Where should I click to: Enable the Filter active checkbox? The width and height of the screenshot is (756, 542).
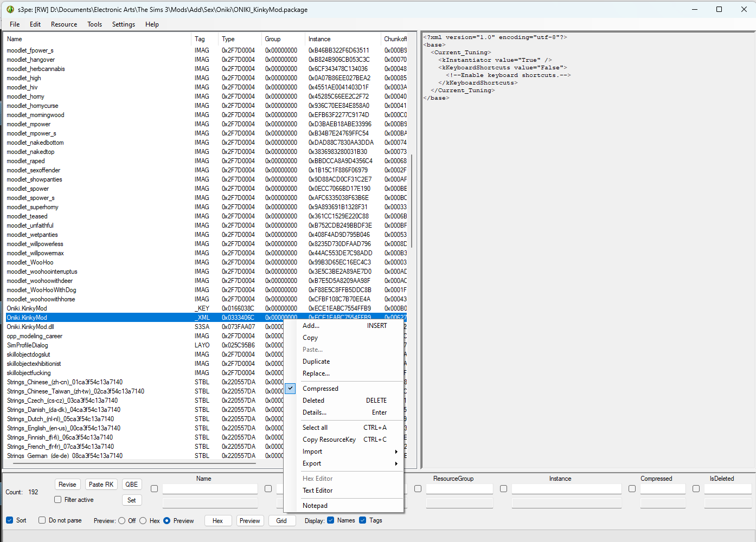(x=58, y=500)
